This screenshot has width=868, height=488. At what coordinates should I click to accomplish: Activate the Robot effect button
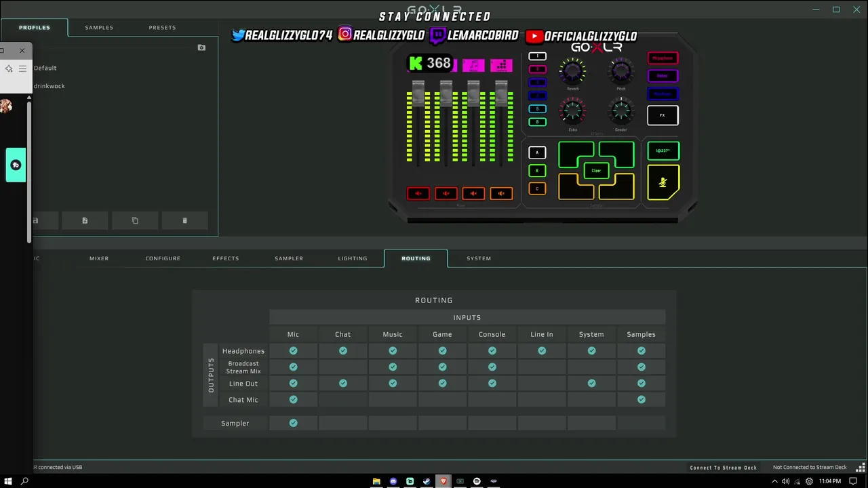pos(663,76)
